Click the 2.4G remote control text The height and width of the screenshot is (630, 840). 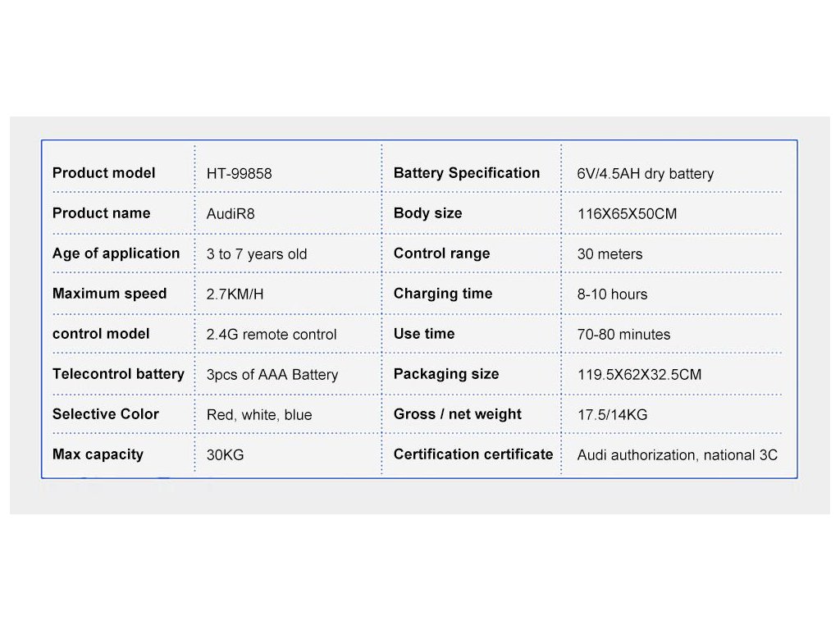[272, 335]
